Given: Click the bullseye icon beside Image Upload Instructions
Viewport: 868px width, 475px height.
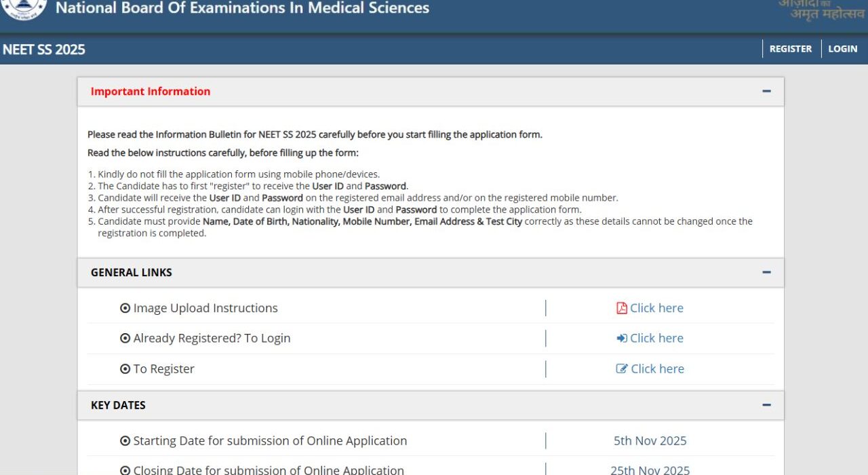Looking at the screenshot, I should coord(125,307).
